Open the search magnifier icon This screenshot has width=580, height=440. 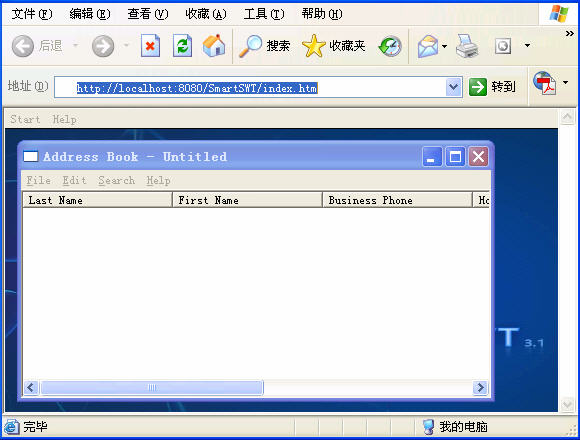point(250,46)
